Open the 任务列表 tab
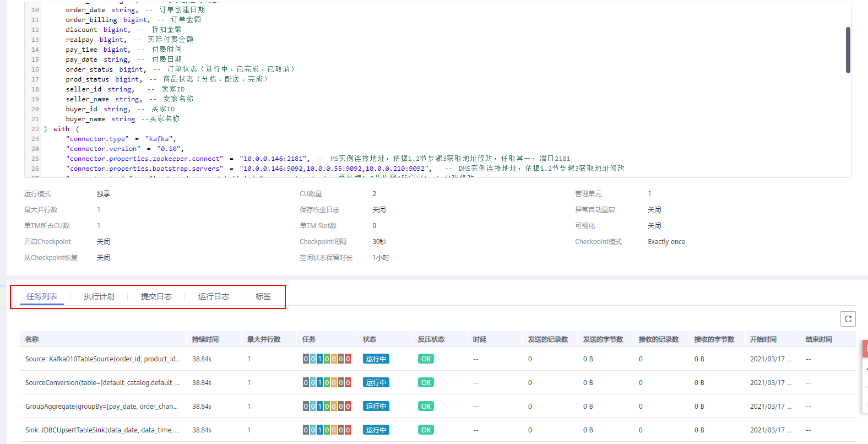 pos(42,296)
